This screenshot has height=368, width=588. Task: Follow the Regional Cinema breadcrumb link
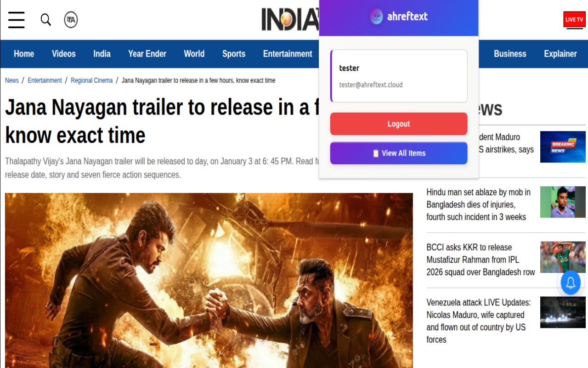tap(91, 80)
